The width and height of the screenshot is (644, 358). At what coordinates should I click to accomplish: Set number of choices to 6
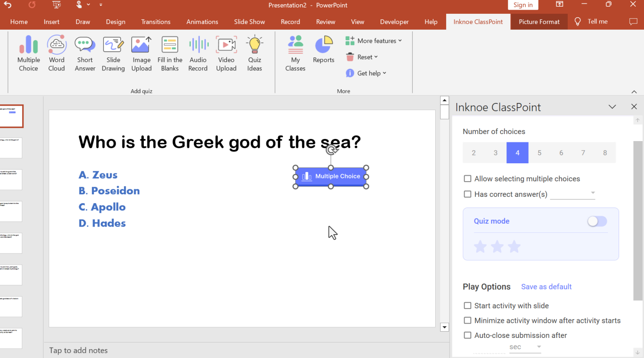click(x=561, y=152)
